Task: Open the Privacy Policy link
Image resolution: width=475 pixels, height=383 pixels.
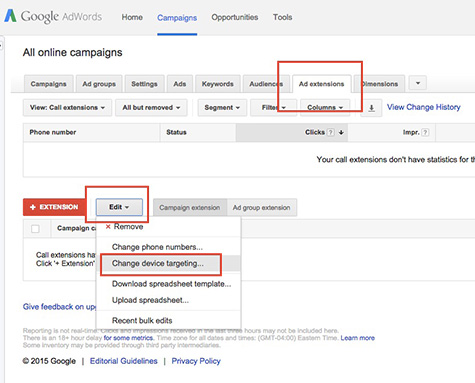Action: 196,361
